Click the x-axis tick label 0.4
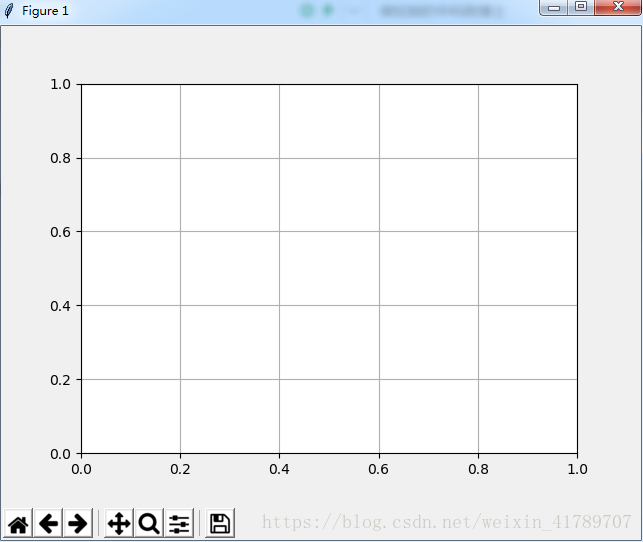The height and width of the screenshot is (542, 643). 279,469
